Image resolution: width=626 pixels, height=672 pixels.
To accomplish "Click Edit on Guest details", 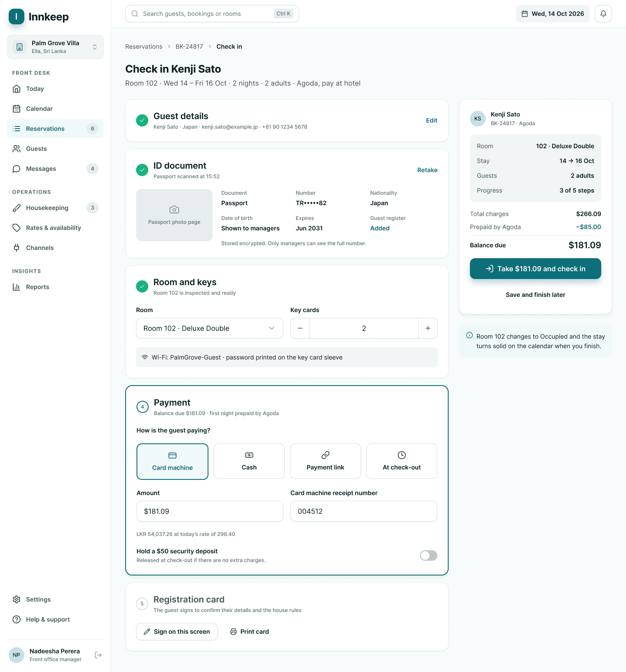I will 432,120.
